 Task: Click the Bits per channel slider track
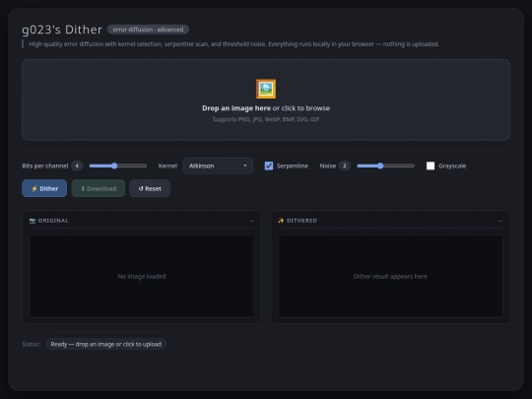[x=118, y=166]
